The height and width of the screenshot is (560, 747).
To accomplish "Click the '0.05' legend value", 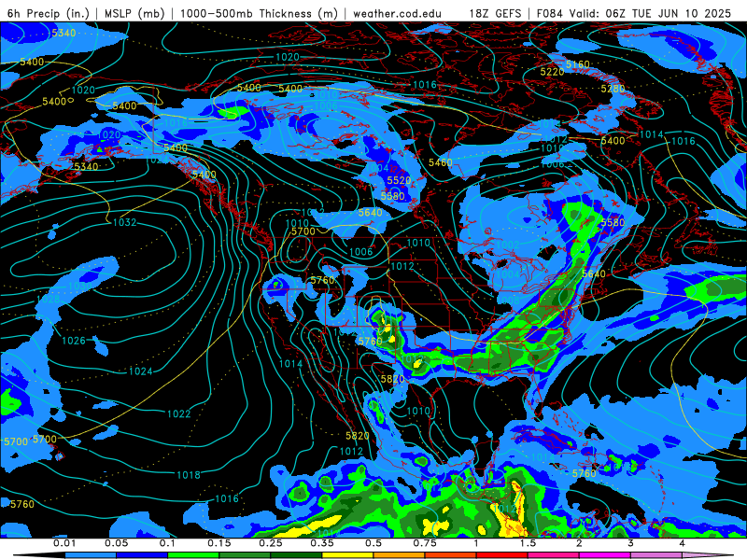I will (x=116, y=543).
